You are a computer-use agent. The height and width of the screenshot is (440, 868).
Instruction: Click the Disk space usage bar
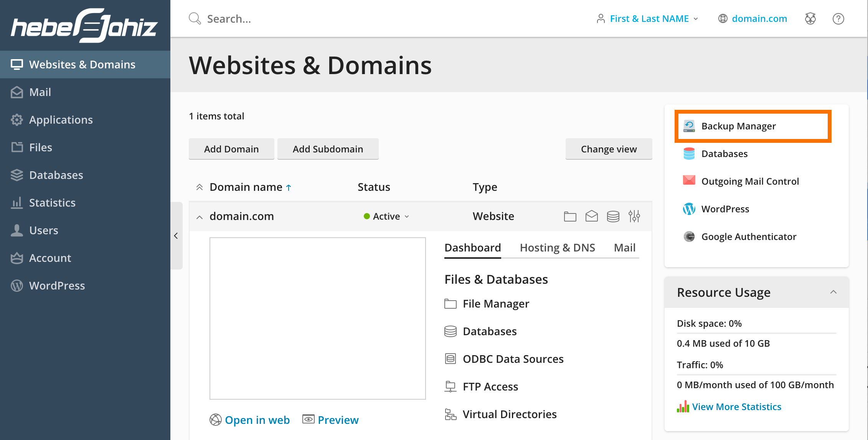[757, 333]
